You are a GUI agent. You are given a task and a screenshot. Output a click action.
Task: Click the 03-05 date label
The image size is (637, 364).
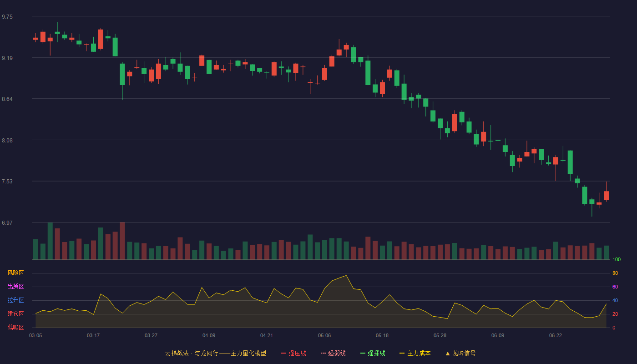(x=35, y=335)
